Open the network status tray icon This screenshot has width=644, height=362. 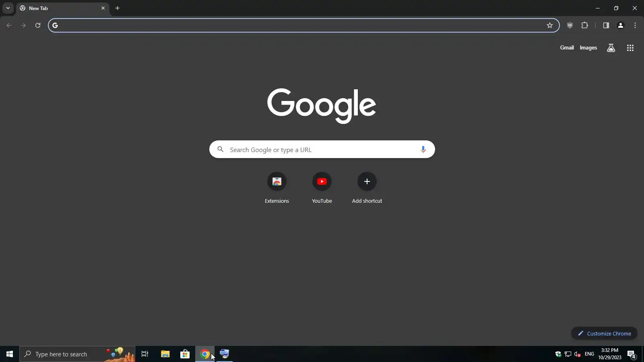(x=568, y=354)
